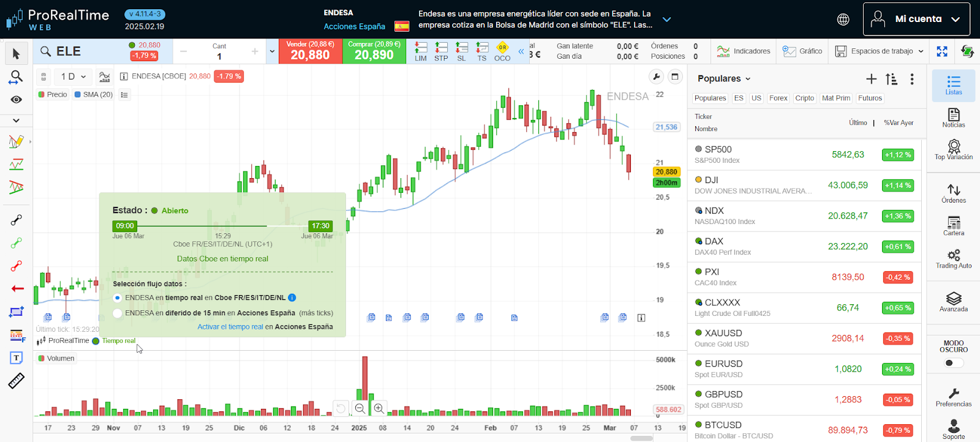
Task: Zoom out the chart with minus magnifier
Action: tap(360, 408)
